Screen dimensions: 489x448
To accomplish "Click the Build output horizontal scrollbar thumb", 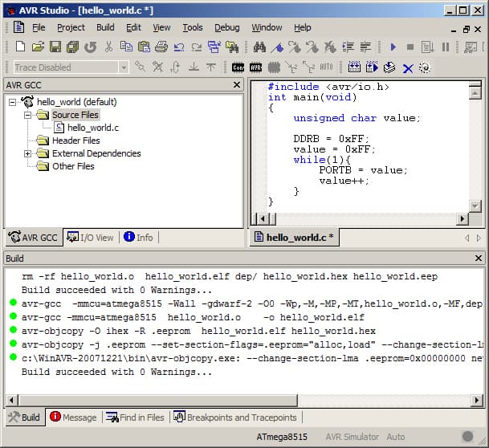I will tap(158, 400).
